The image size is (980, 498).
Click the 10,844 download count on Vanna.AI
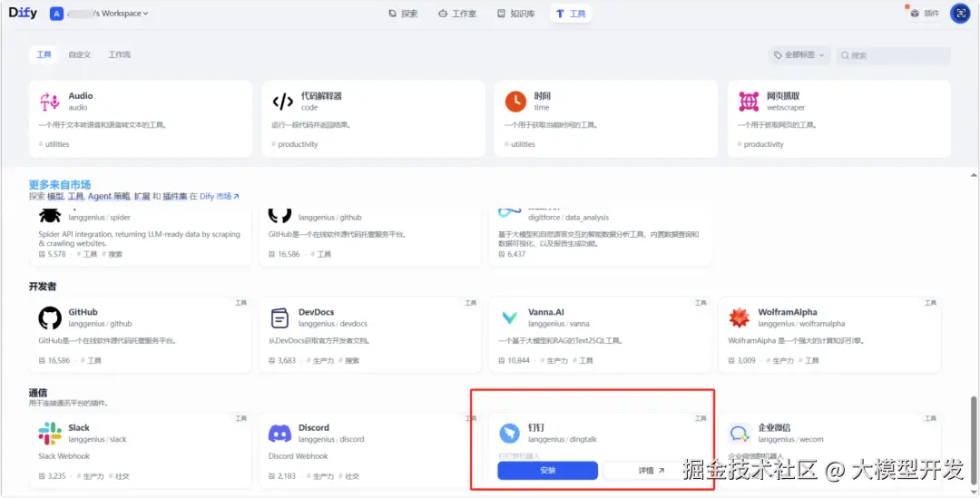(519, 360)
